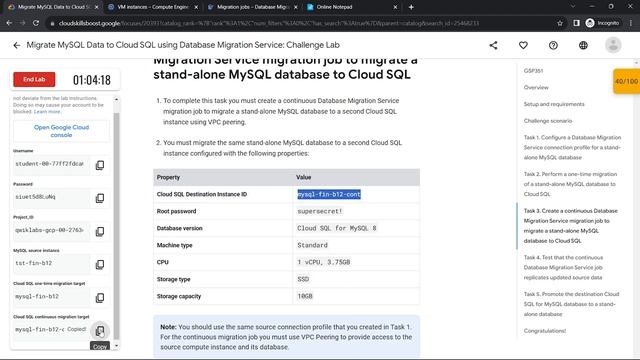Click the 10GB storage capacity value

[x=305, y=296]
